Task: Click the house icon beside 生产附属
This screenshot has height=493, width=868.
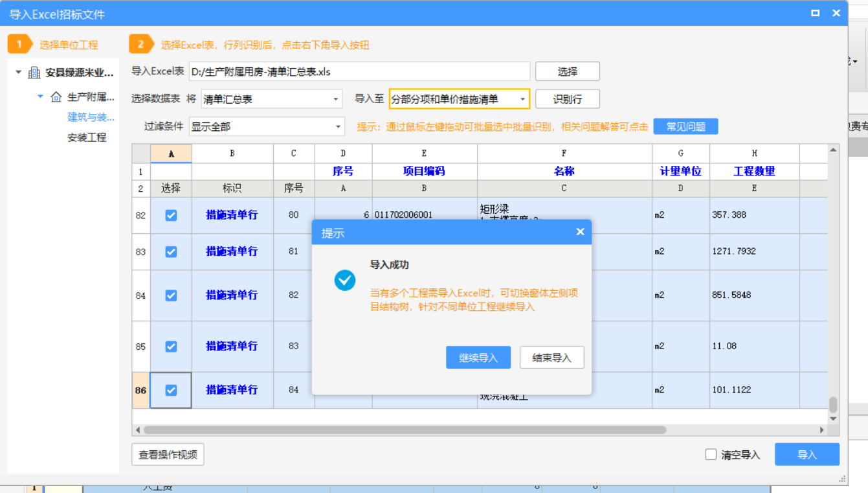Action: tap(56, 97)
